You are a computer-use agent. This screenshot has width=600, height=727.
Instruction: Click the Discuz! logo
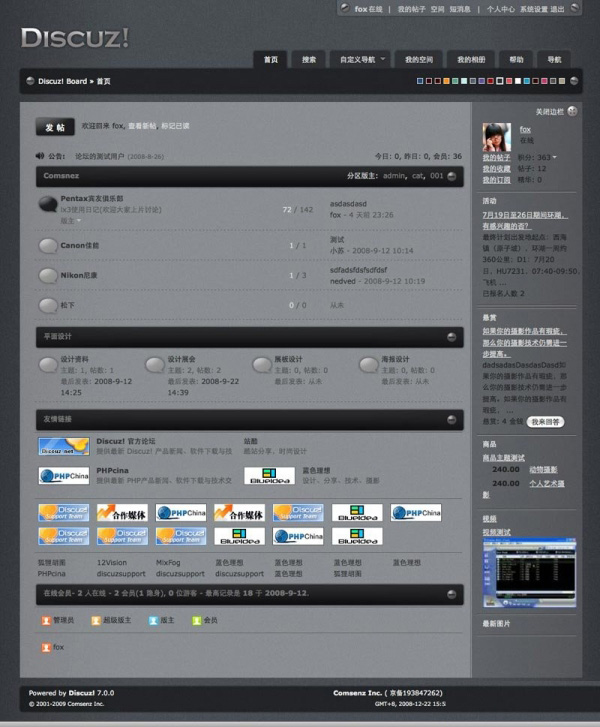[75, 39]
